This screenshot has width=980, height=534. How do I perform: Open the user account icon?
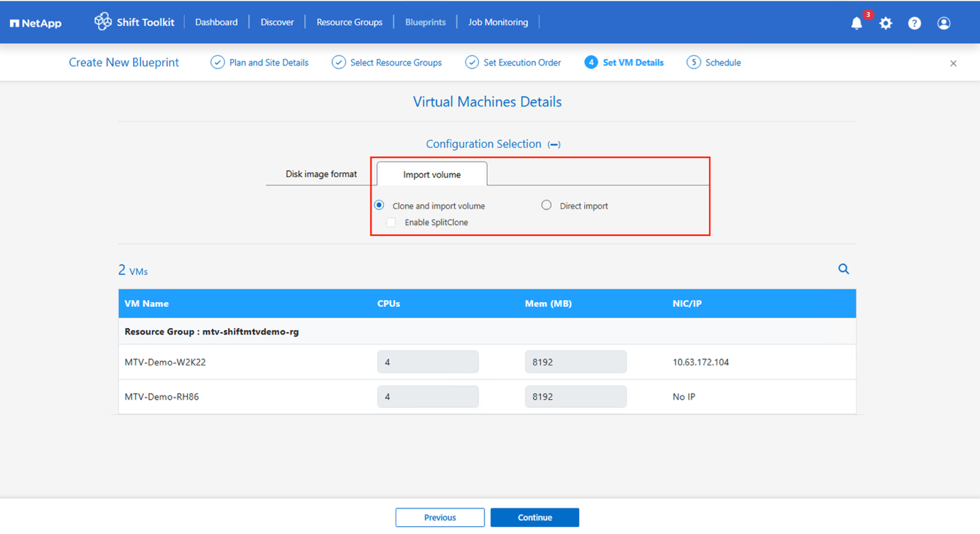coord(943,22)
